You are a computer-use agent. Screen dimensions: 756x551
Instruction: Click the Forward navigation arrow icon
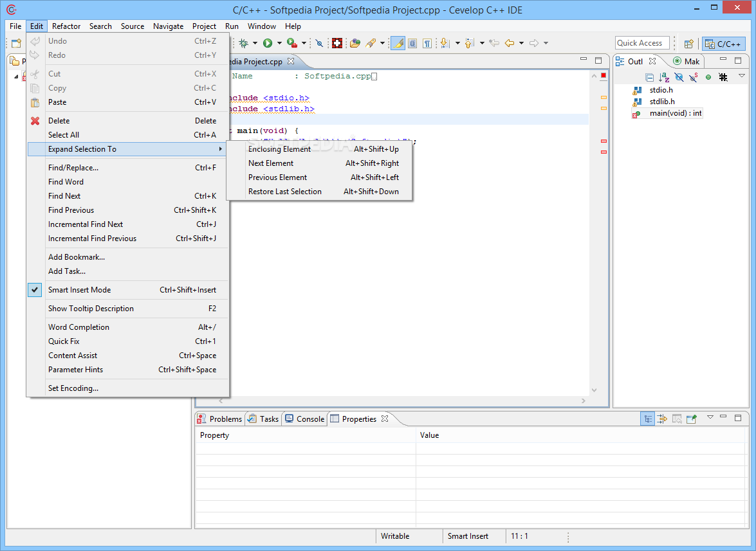pos(534,43)
